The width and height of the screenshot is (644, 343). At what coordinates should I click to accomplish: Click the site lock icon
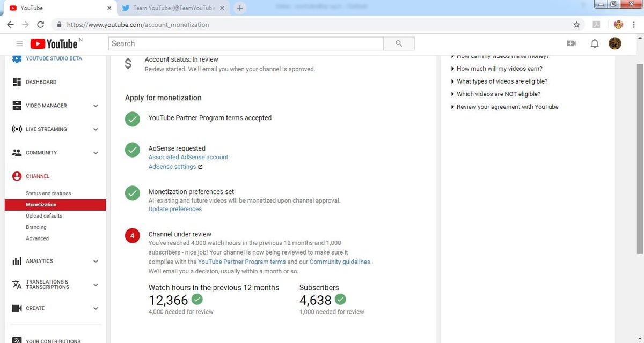(58, 25)
